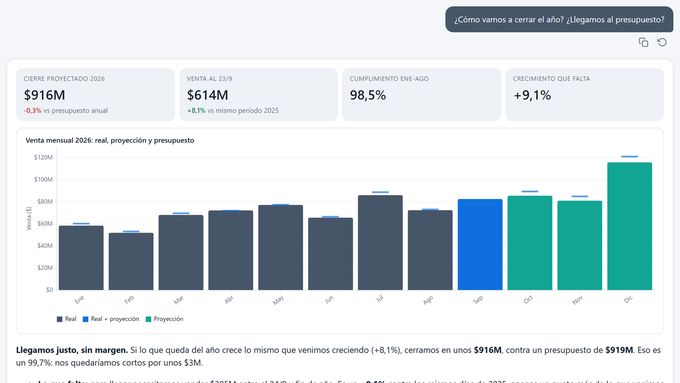
Task: Click the Ene bar in the chart
Action: pos(81,258)
